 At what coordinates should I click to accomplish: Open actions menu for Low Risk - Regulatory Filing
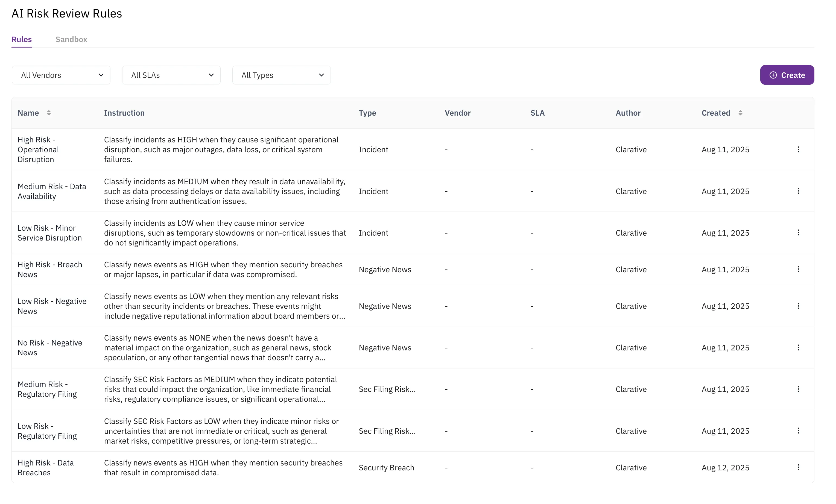[x=798, y=430]
